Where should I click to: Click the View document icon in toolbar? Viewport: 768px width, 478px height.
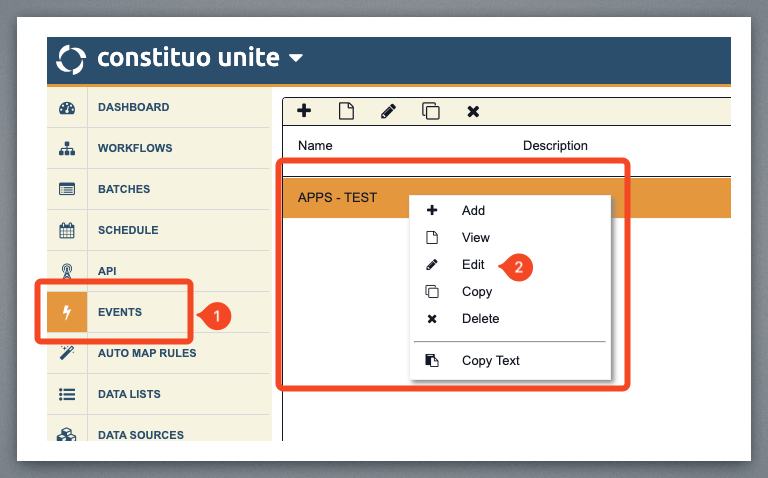pos(347,111)
